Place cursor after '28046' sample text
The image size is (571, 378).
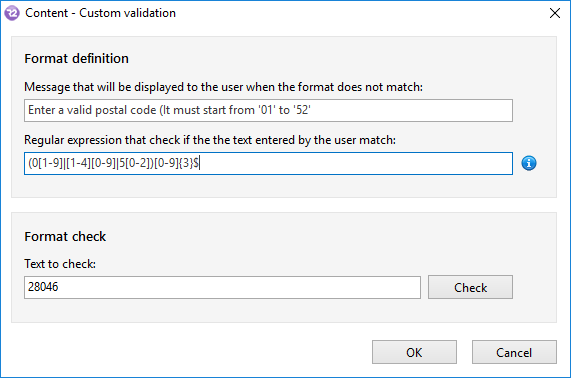(x=59, y=287)
